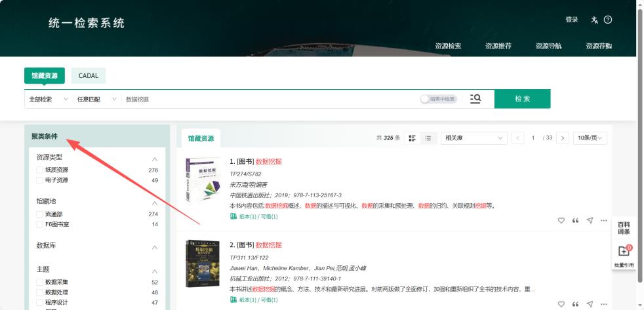
Task: Click the green 检索 search button
Action: point(522,99)
